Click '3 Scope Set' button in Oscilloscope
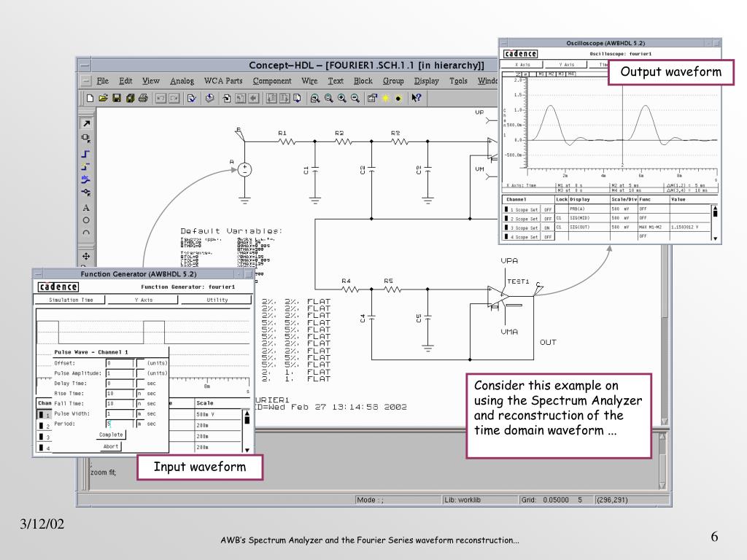The height and width of the screenshot is (560, 747). click(522, 227)
